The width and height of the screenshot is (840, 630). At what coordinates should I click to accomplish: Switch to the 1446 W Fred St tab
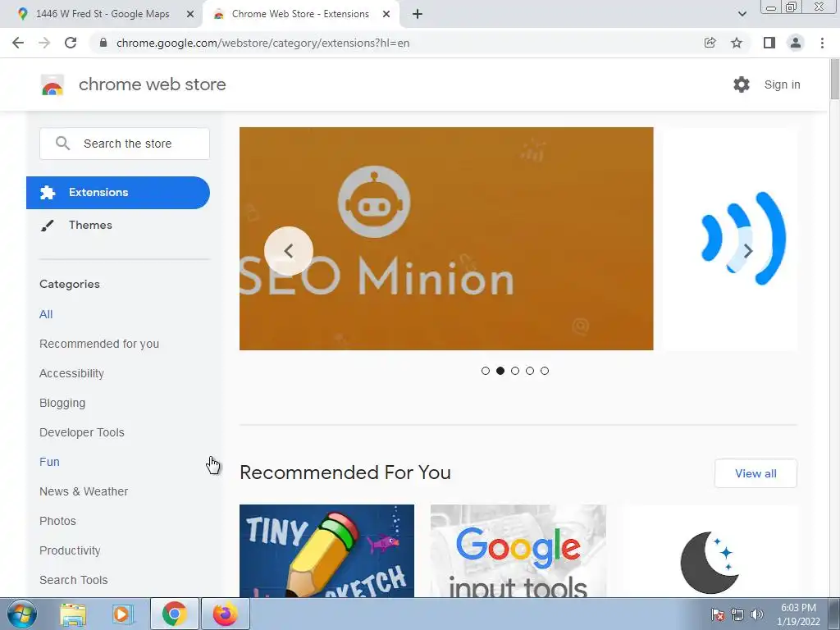[102, 14]
